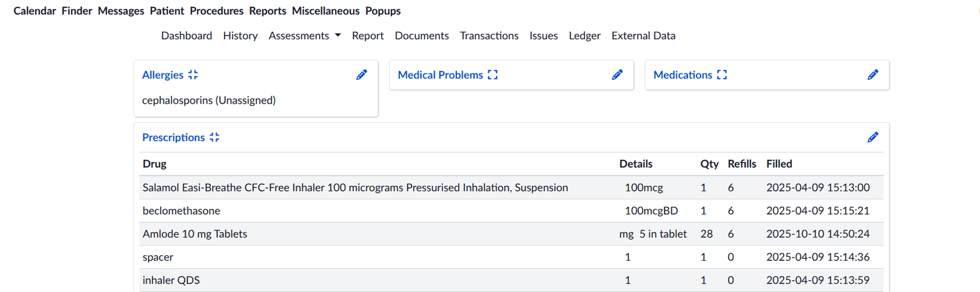
Task: Collapse the Prescriptions card
Action: tap(214, 137)
